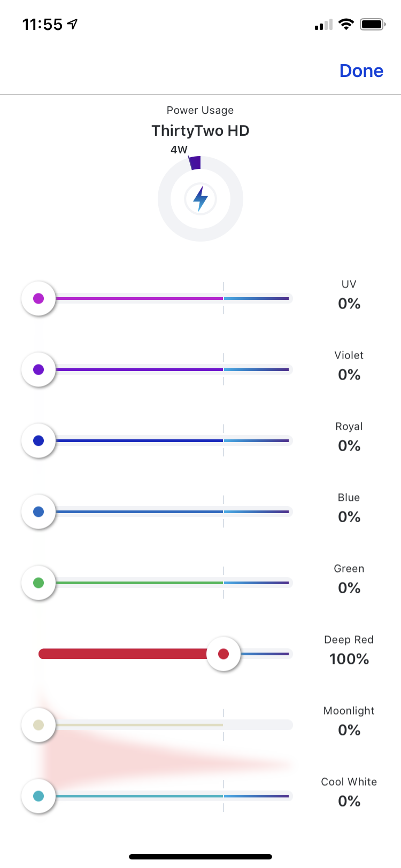This screenshot has height=868, width=401.
Task: Tap the UV 0% value
Action: coord(349,304)
